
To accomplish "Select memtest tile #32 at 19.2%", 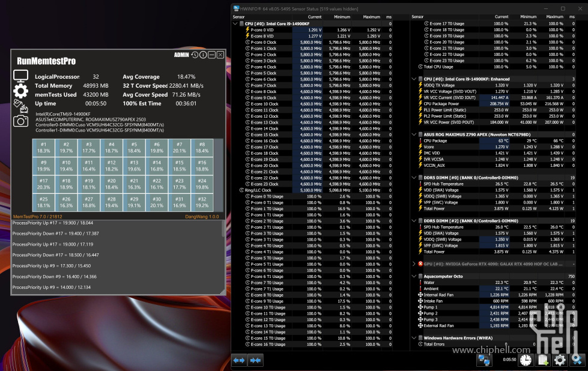I will tap(202, 202).
